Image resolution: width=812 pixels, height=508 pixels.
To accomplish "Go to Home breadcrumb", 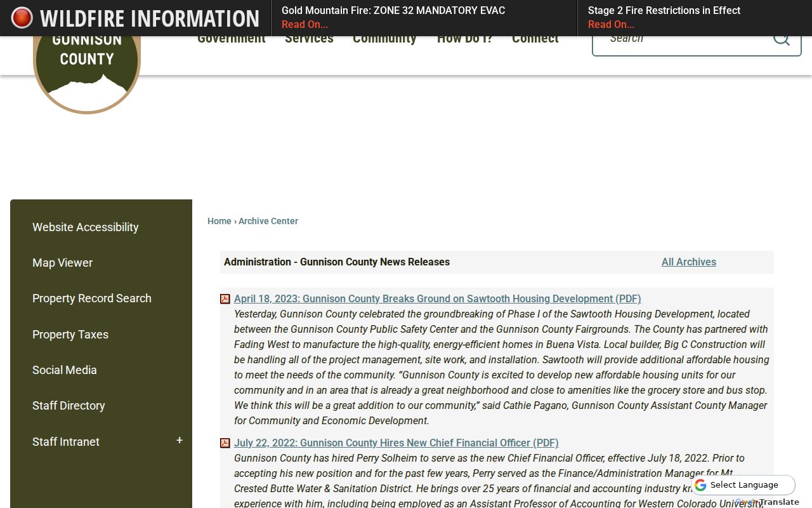I will 219,221.
